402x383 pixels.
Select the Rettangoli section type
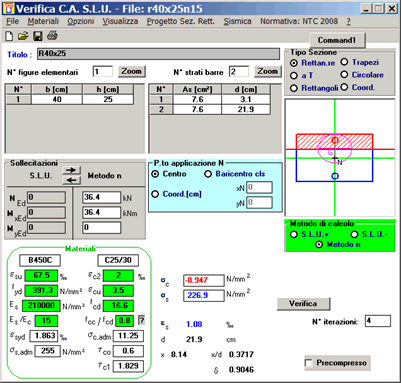(x=294, y=88)
